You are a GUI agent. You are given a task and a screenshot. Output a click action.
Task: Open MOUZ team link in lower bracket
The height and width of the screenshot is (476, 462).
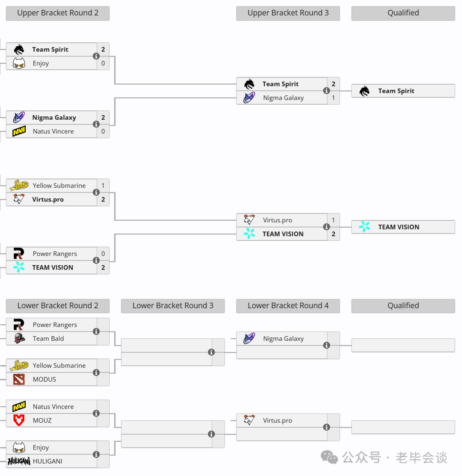42,420
